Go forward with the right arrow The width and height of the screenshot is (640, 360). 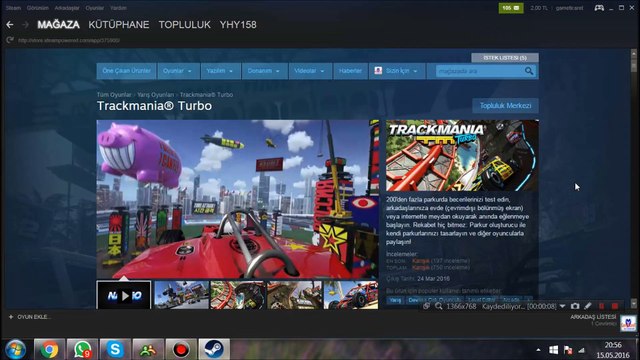[x=25, y=25]
